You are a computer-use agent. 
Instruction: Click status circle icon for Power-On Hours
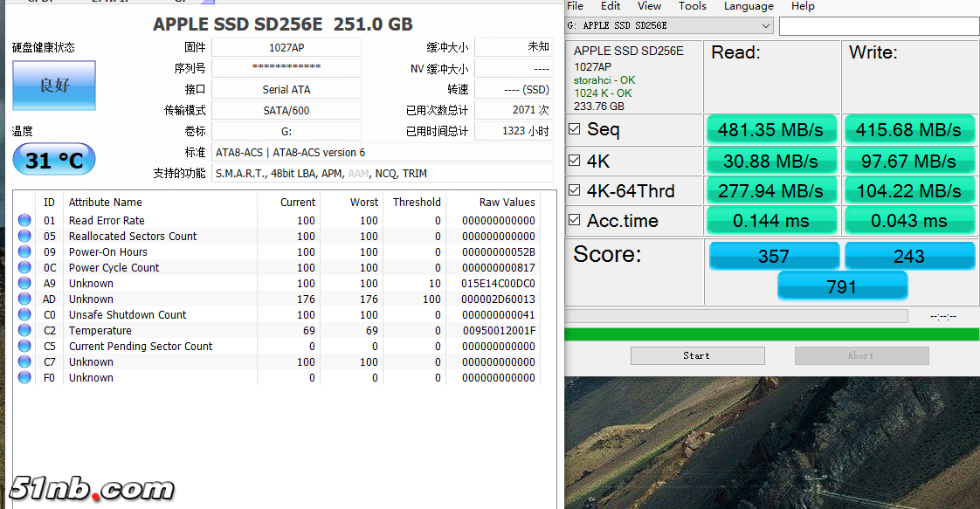point(24,251)
